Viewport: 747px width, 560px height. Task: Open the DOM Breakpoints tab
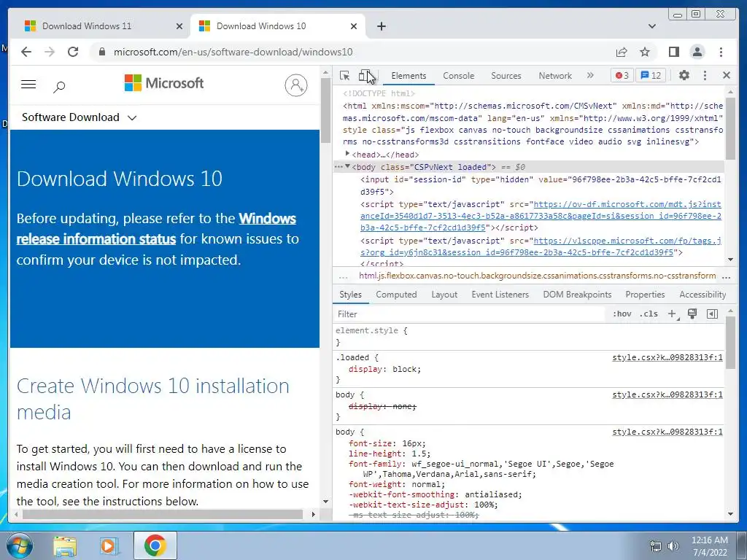tap(578, 295)
